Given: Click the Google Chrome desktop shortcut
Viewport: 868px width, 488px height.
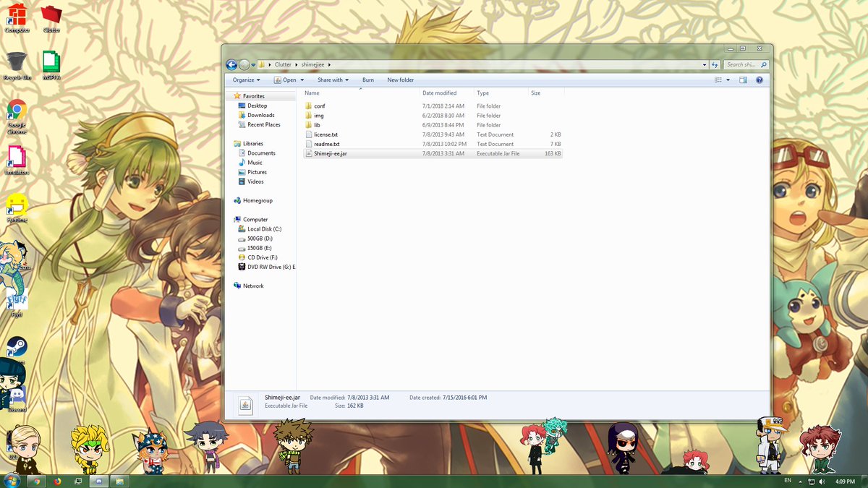Looking at the screenshot, I should point(17,116).
